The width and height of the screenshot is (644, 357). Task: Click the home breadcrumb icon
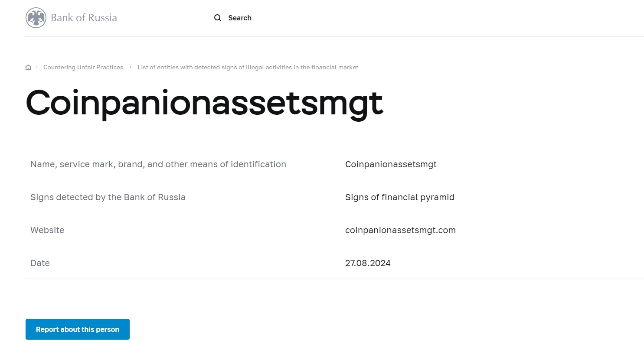tap(28, 67)
